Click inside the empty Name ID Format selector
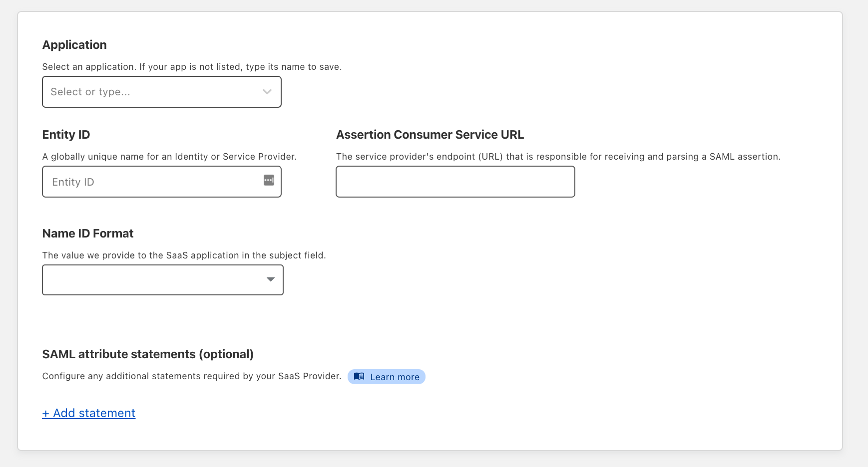This screenshot has height=467, width=868. [x=150, y=279]
